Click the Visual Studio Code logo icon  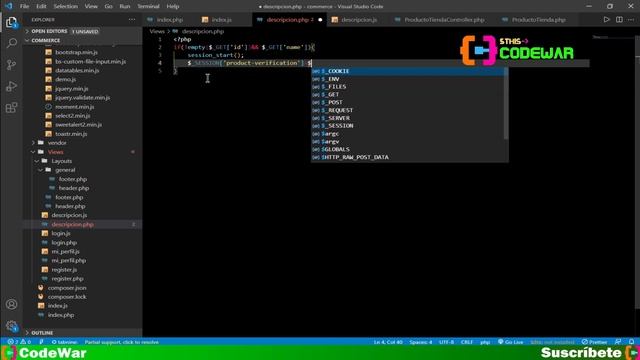tap(9, 6)
